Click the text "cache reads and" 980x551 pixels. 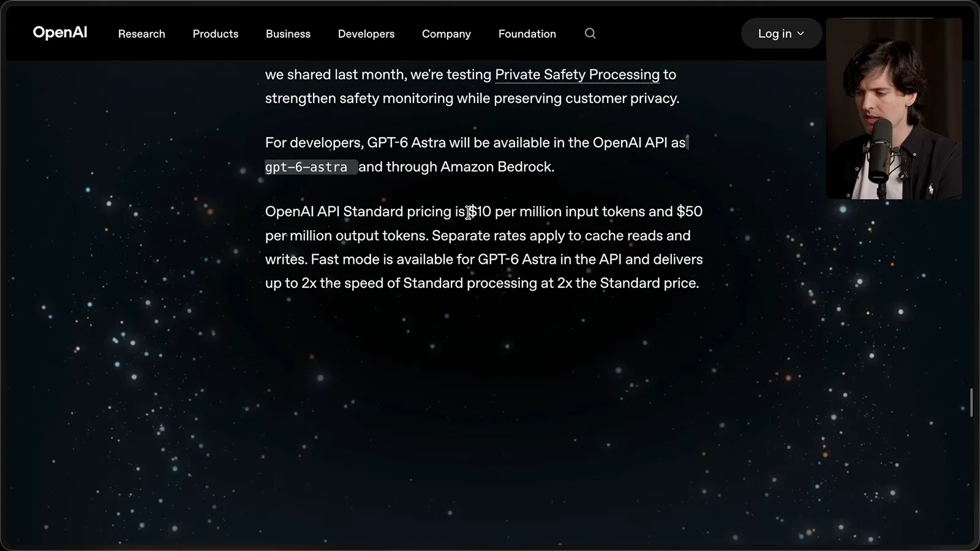(x=638, y=235)
